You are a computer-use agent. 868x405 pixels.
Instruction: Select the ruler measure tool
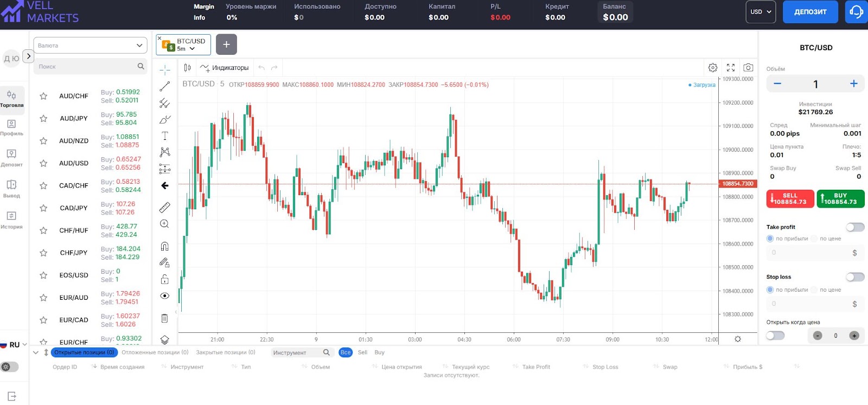click(x=165, y=207)
